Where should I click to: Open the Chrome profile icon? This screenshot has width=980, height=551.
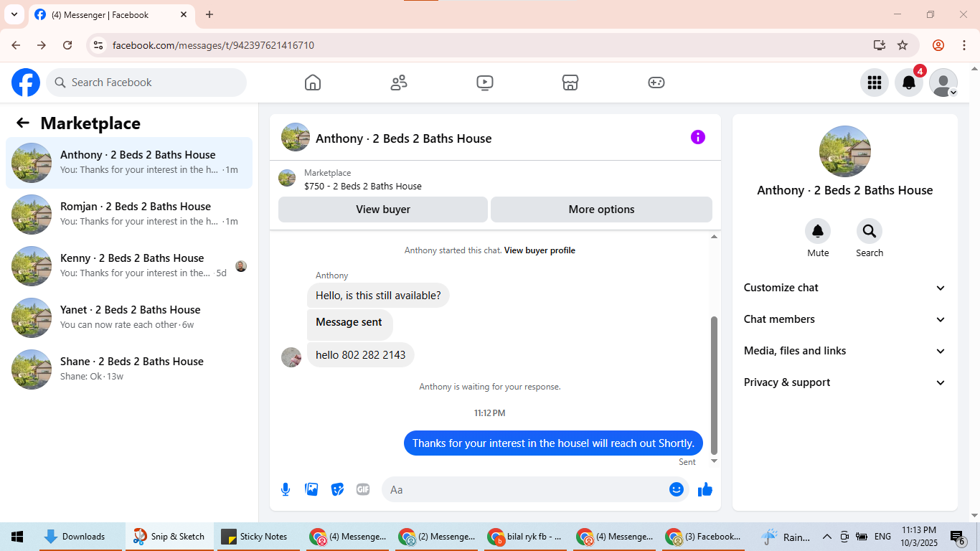938,45
